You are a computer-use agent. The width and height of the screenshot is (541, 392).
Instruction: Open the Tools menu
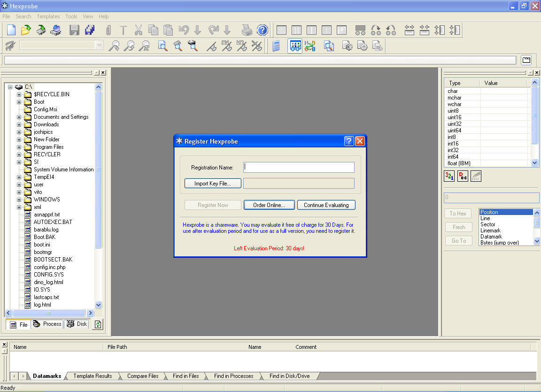pyautogui.click(x=71, y=16)
